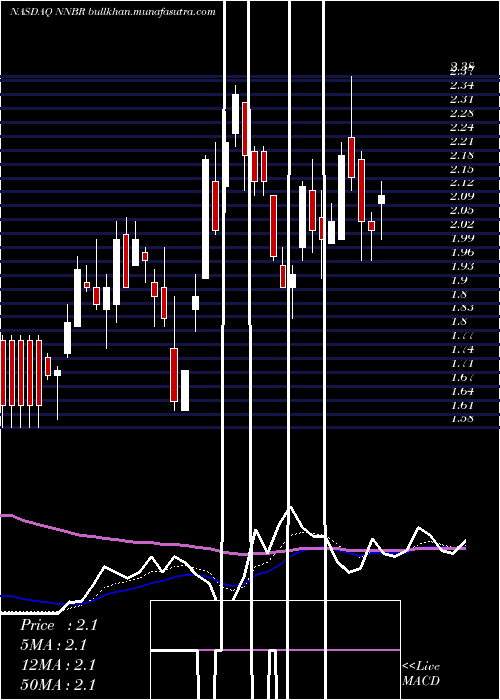Screen dimensions: 500x700
Task: Click the 1.93 price axis label
Action: click(462, 267)
